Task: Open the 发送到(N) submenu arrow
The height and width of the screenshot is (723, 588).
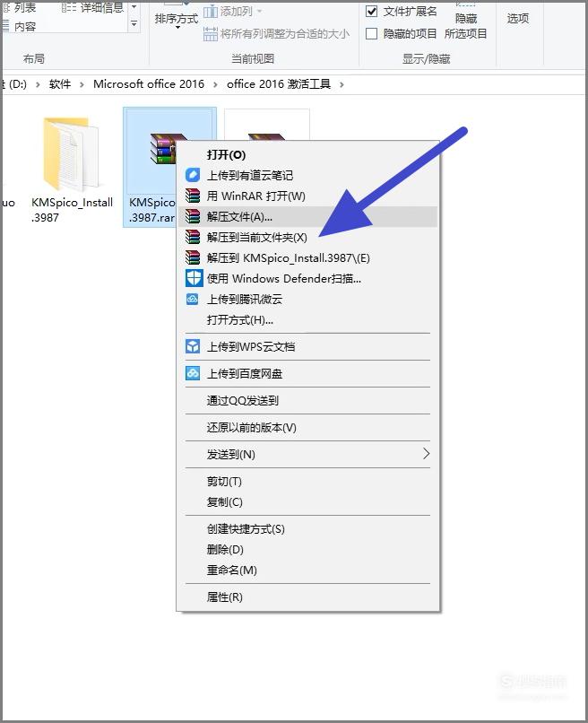Action: pyautogui.click(x=427, y=454)
